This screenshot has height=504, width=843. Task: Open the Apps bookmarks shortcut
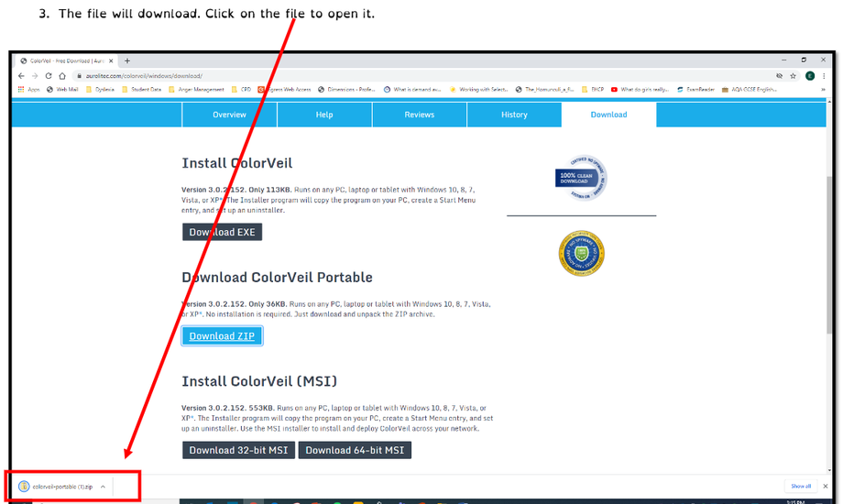[x=29, y=89]
